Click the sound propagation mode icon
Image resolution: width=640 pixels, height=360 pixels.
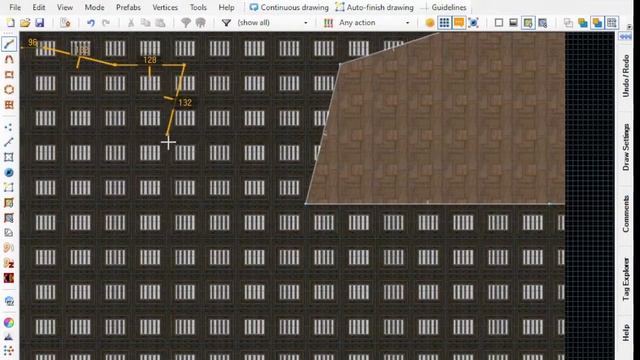[x=9, y=248]
